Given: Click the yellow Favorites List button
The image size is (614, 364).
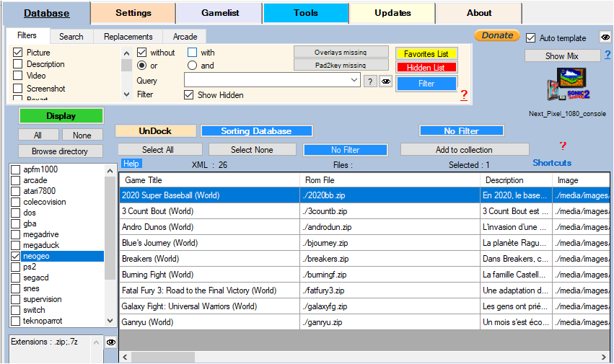Looking at the screenshot, I should pyautogui.click(x=426, y=53).
